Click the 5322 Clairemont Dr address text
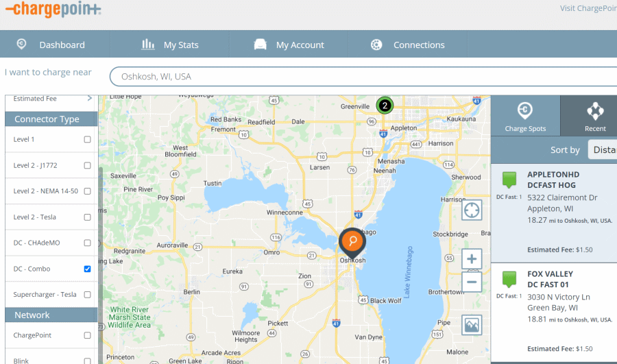Viewport: 617px width, 364px height. (562, 197)
